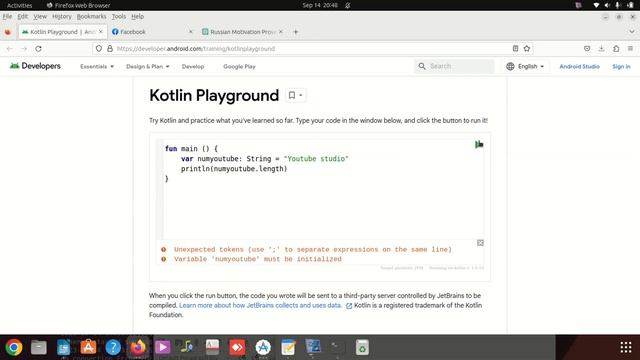Bookmark this page with the star
The image size is (640, 360).
pyautogui.click(x=527, y=49)
